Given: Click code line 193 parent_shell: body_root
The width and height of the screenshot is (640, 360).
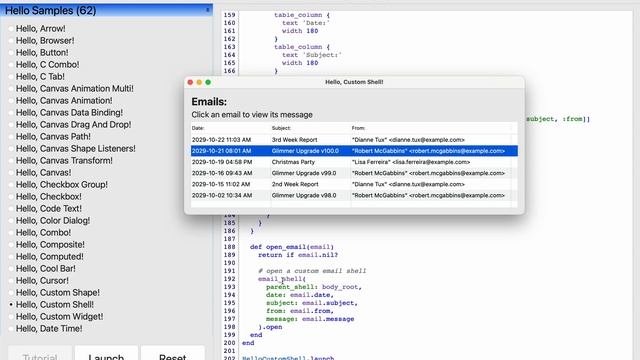Looking at the screenshot, I should point(313,287).
